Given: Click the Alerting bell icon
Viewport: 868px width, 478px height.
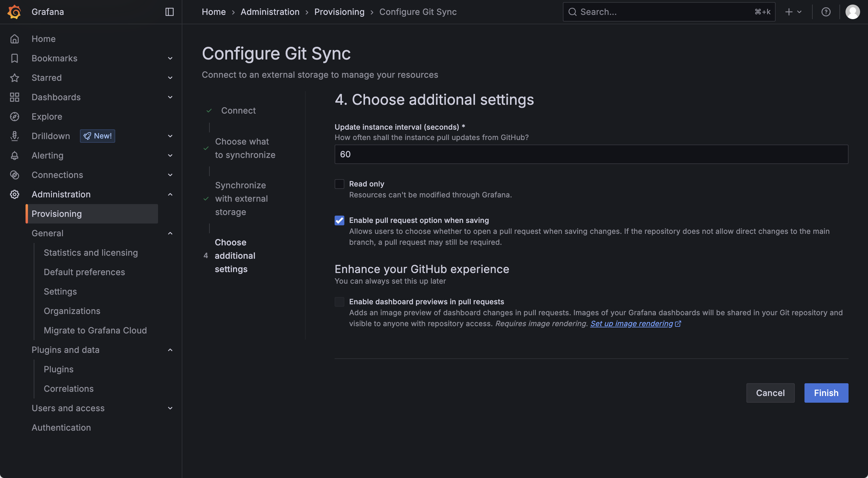Looking at the screenshot, I should tap(15, 155).
